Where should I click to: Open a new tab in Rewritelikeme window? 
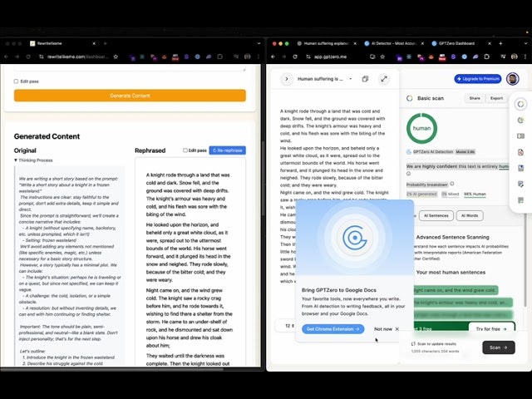pos(106,43)
